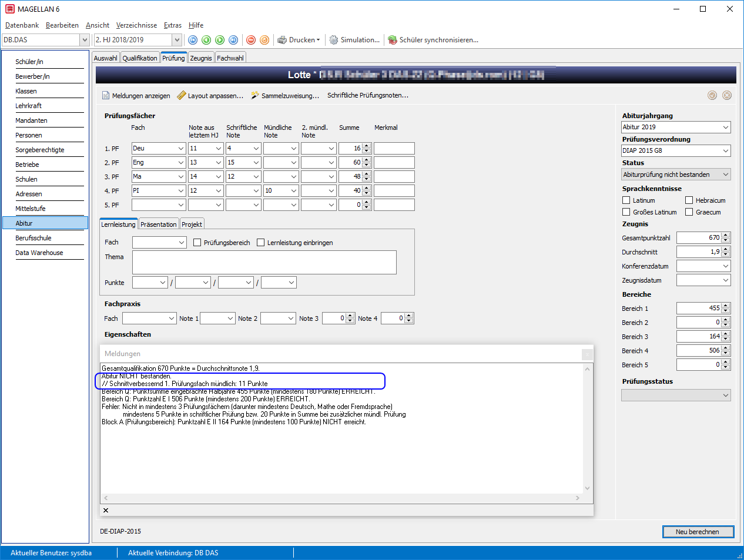Open the 2. HJ 2018/2019 period dropdown
The width and height of the screenshot is (744, 560).
point(177,40)
